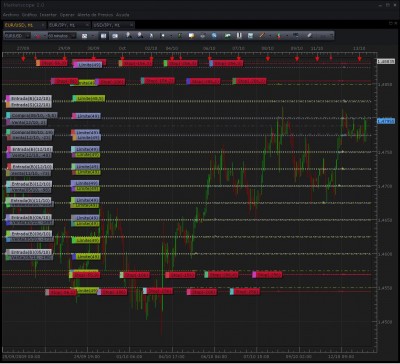
Task: Click the pencil edit icon in toolbar
Action: pyautogui.click(x=309, y=35)
